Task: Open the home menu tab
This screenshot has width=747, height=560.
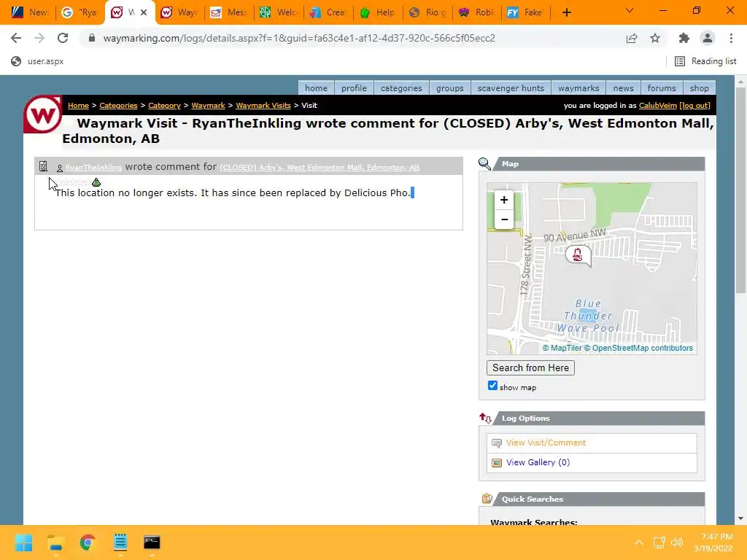Action: [317, 88]
